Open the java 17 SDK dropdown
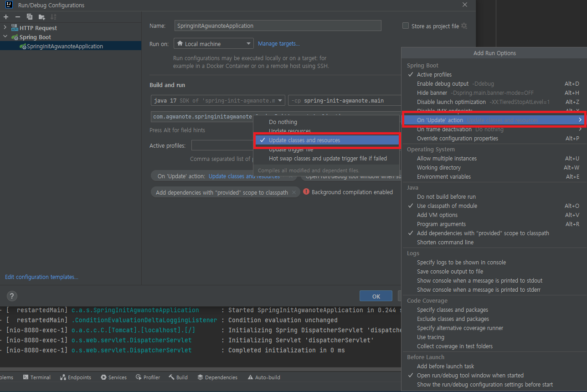Viewport: 587px width, 392px height. (x=218, y=100)
